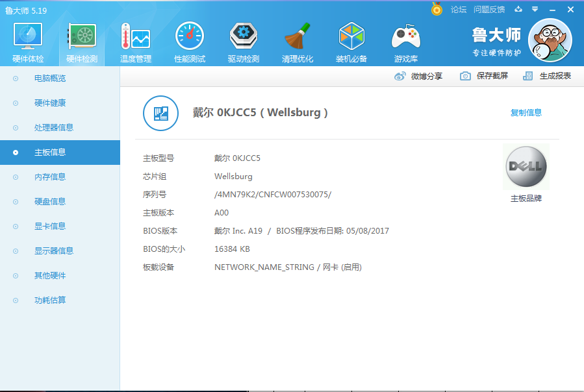Screen dimensions: 584x392
Task: Open 温度管理 temperature management
Action: (x=136, y=36)
